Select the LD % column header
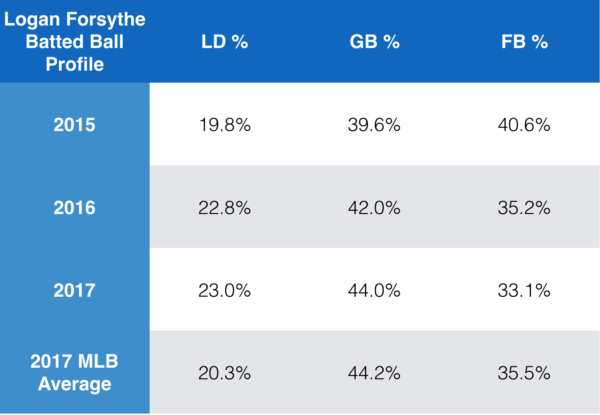This screenshot has height=415, width=600. (225, 41)
